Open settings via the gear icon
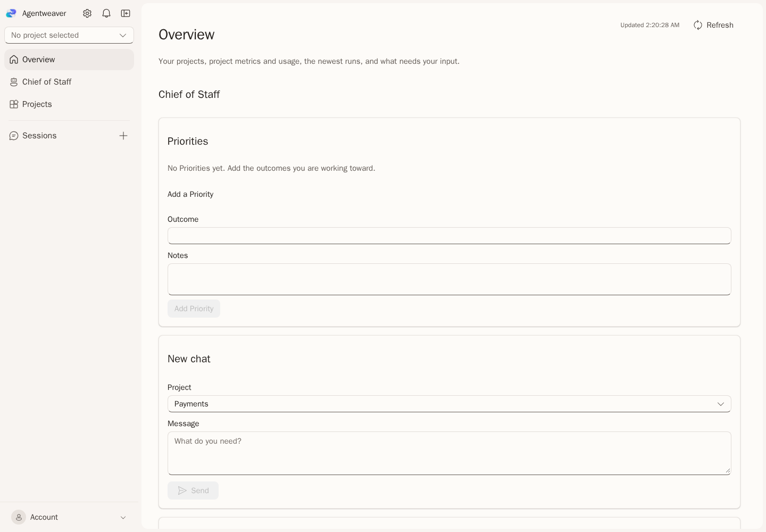Viewport: 766px width, 532px height. tap(87, 13)
